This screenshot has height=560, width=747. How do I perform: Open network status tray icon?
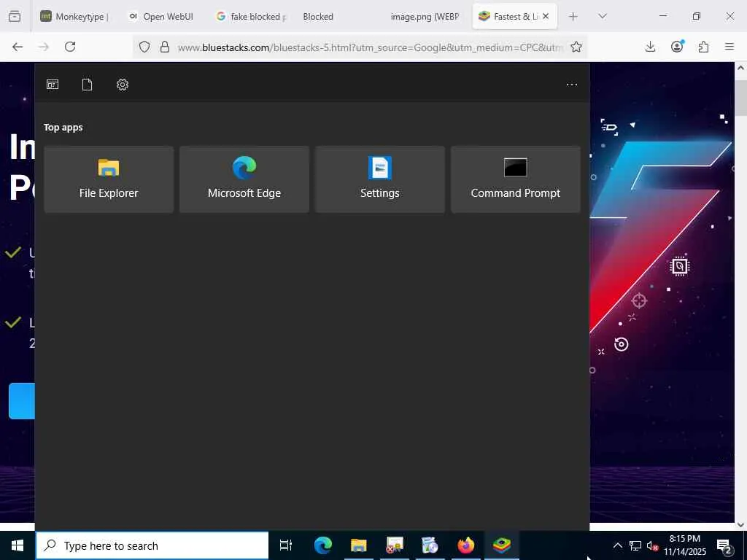pos(635,545)
